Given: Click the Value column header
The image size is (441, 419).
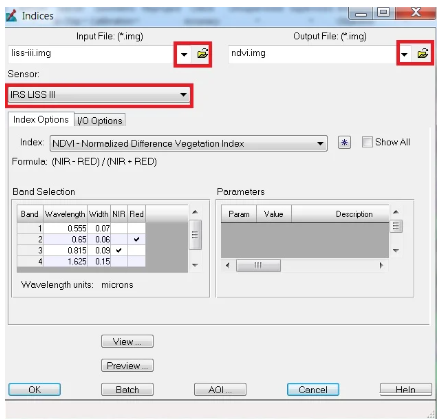Looking at the screenshot, I should pos(274,214).
